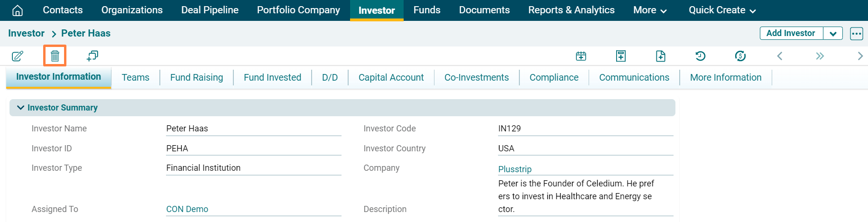The height and width of the screenshot is (222, 868).
Task: Expand the More menu in navigation
Action: click(650, 10)
